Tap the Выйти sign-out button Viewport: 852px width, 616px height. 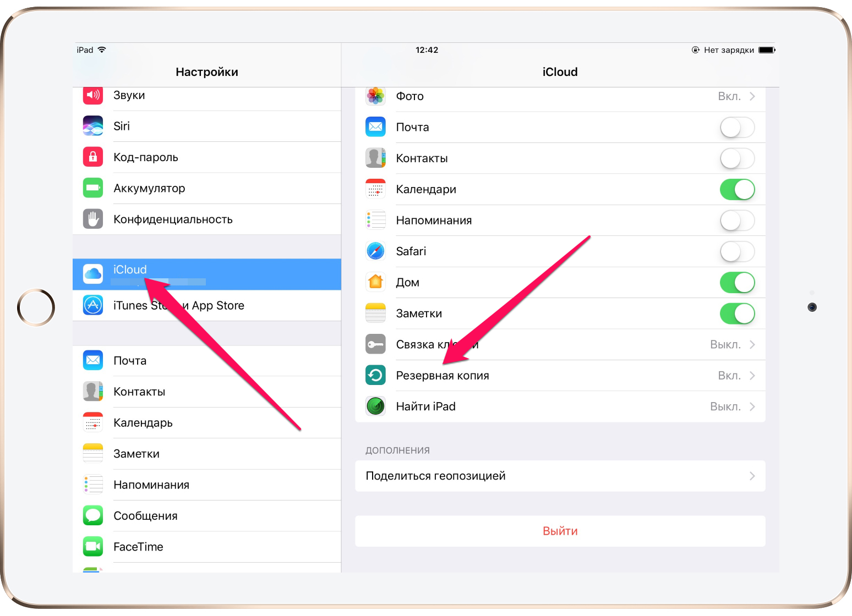coord(560,531)
